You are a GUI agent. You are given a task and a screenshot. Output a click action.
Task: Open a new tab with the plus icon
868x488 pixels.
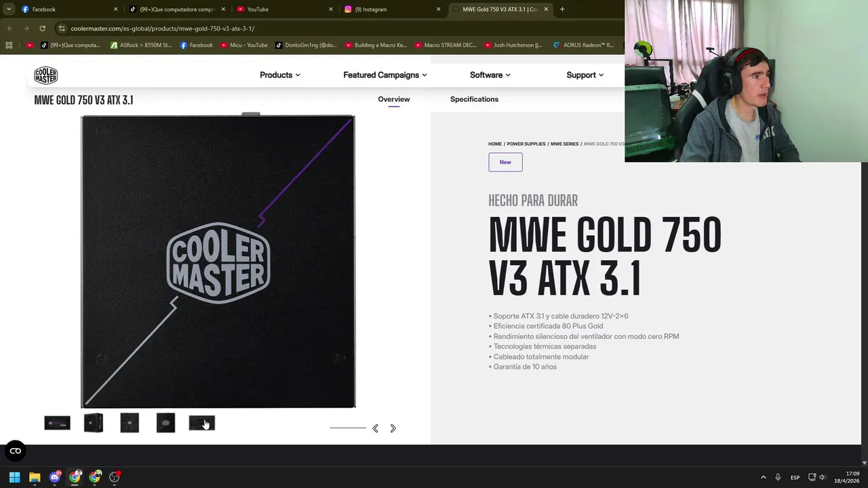point(562,9)
